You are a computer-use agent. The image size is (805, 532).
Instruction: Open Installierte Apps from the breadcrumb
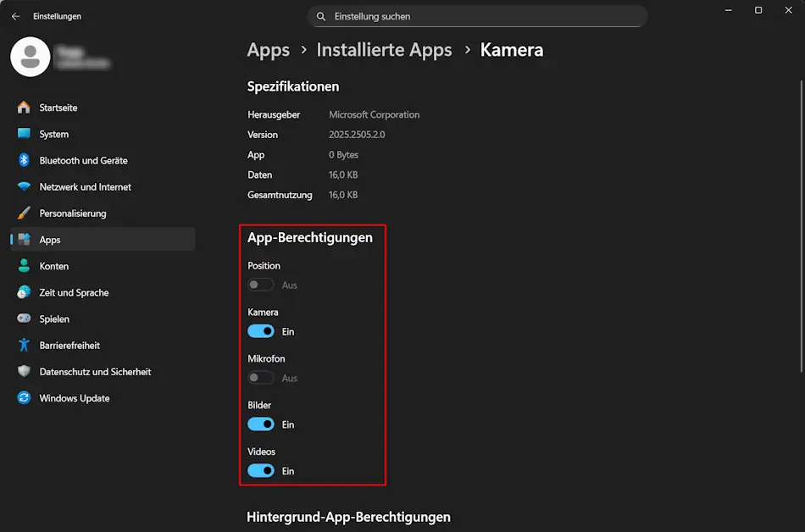384,50
